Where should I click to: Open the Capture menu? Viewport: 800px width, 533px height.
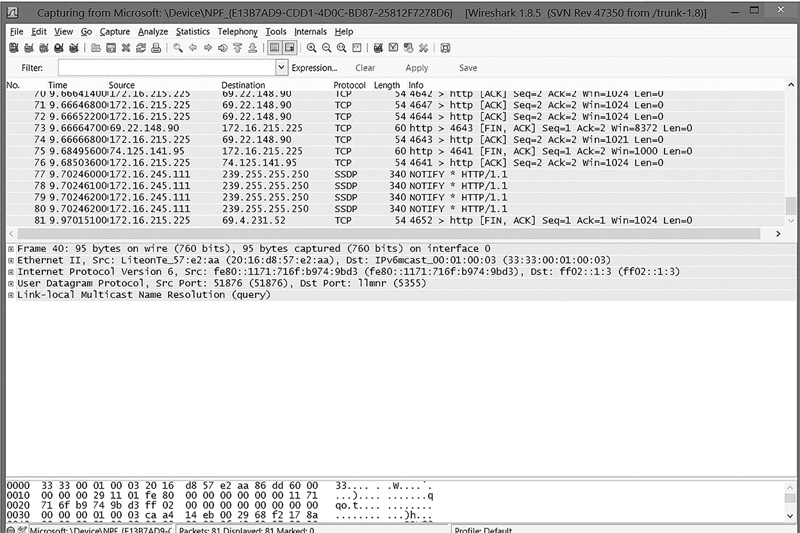[115, 32]
